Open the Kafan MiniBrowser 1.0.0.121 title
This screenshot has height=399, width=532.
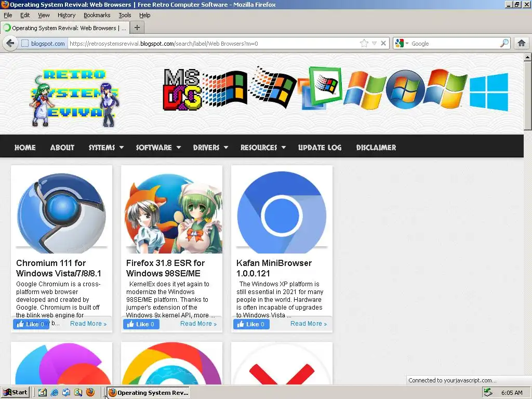[x=274, y=268]
